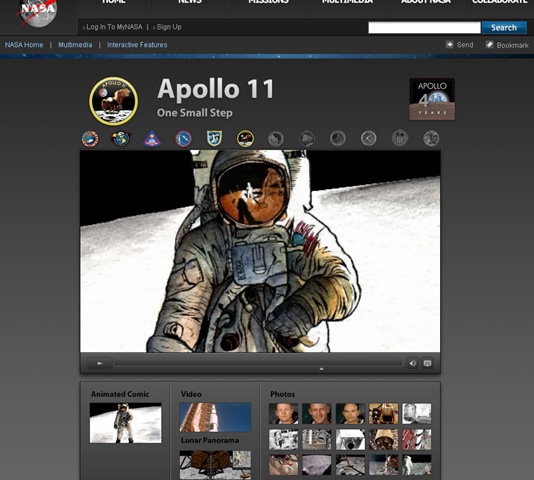Select the shield-shaped mission patch
This screenshot has height=480, width=534.
click(x=214, y=138)
